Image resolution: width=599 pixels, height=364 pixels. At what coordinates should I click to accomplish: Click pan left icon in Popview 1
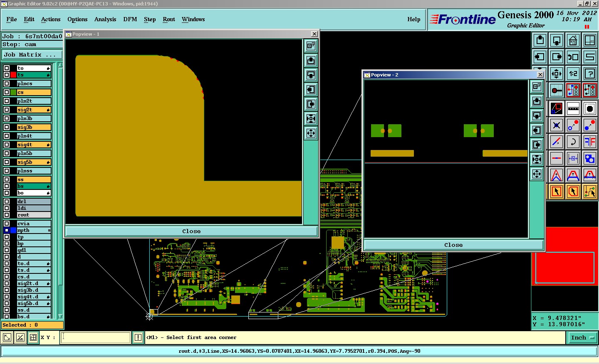(311, 90)
